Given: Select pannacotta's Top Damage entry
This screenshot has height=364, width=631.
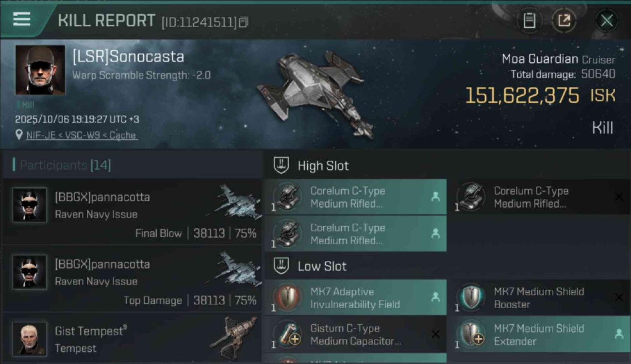Looking at the screenshot, I should coord(132,278).
